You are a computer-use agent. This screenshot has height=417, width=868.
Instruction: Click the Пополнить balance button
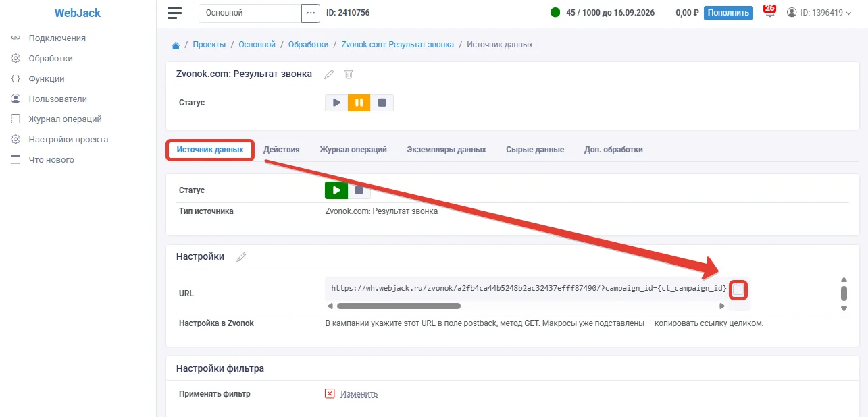click(728, 13)
